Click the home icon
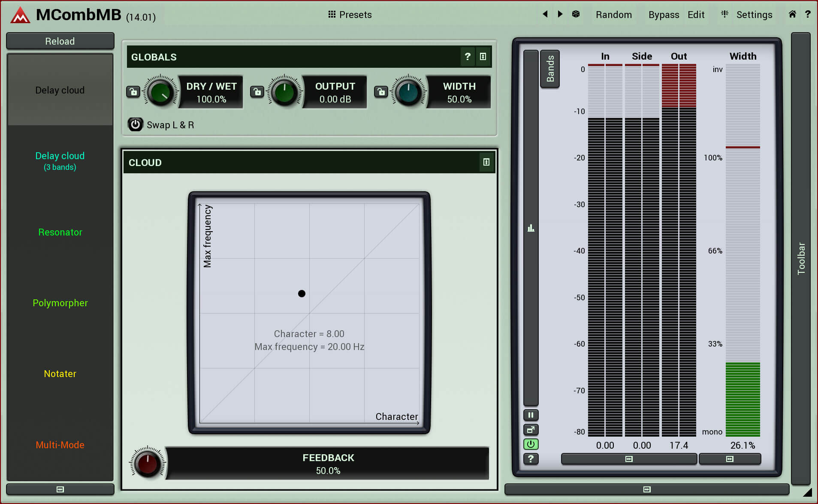Viewport: 818px width, 504px height. point(792,14)
